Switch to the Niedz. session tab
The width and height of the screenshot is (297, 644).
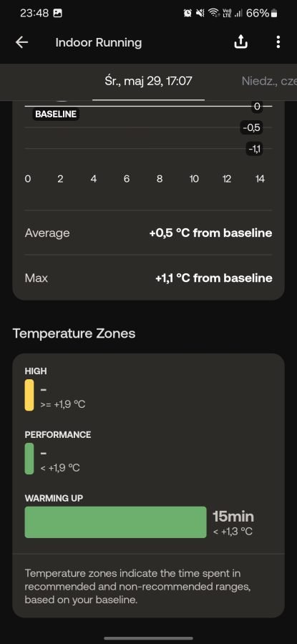click(269, 81)
